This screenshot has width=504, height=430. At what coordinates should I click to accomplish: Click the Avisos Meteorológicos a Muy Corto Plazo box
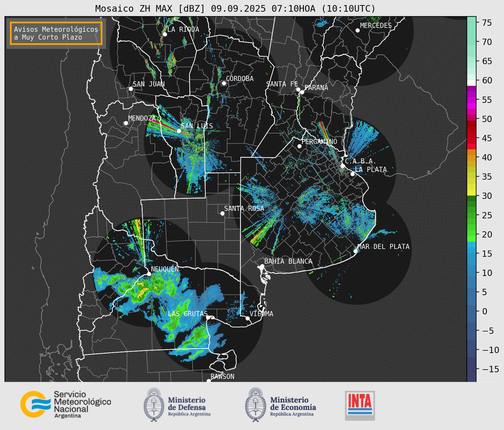pyautogui.click(x=56, y=33)
